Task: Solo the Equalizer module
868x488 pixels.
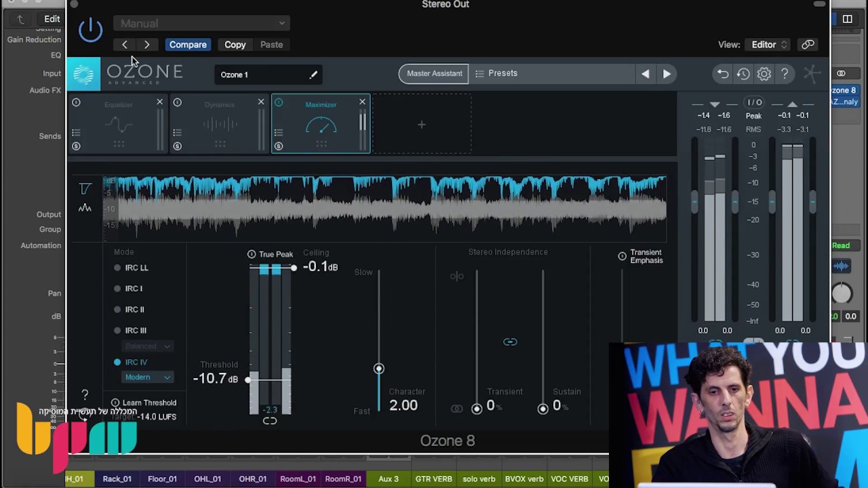Action: pos(76,146)
